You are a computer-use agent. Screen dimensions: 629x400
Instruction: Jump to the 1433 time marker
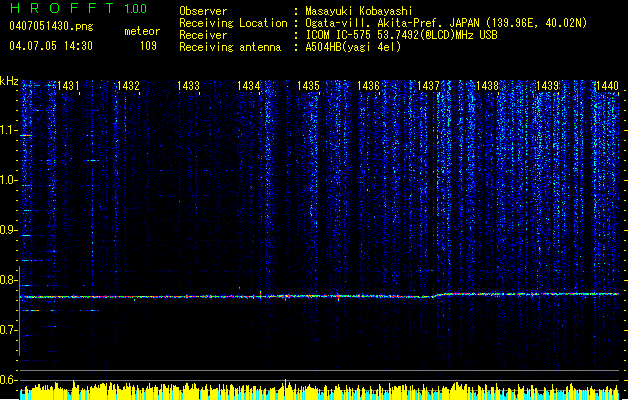click(x=188, y=87)
